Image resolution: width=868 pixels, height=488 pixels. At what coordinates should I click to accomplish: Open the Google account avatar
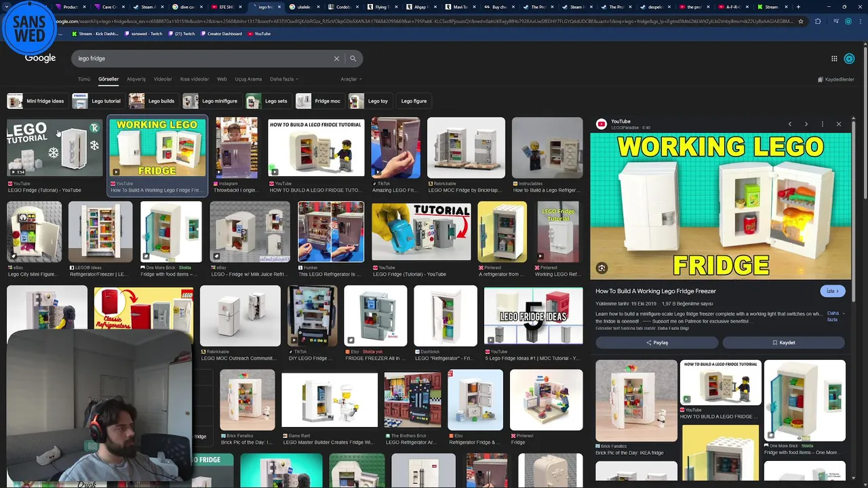pos(849,58)
